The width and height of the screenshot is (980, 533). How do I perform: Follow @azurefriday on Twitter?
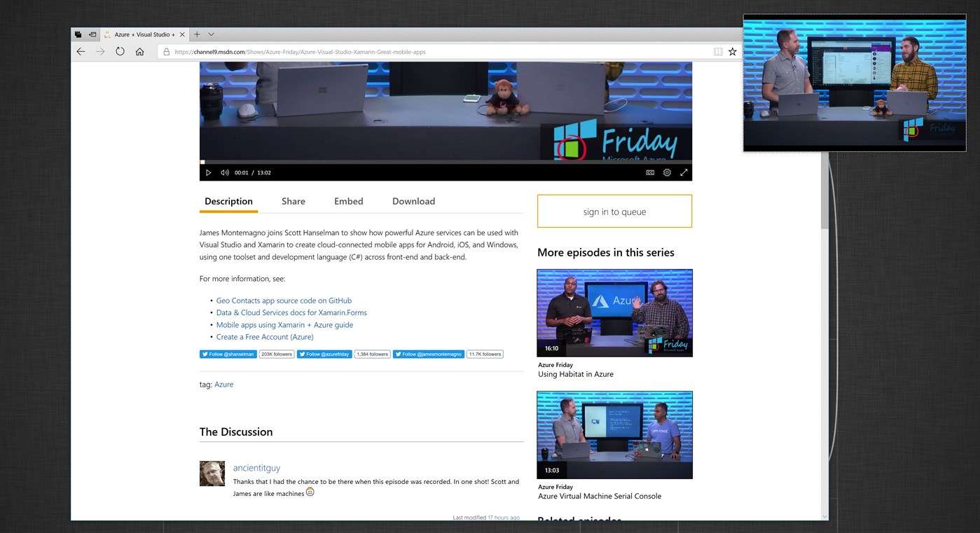tap(324, 354)
